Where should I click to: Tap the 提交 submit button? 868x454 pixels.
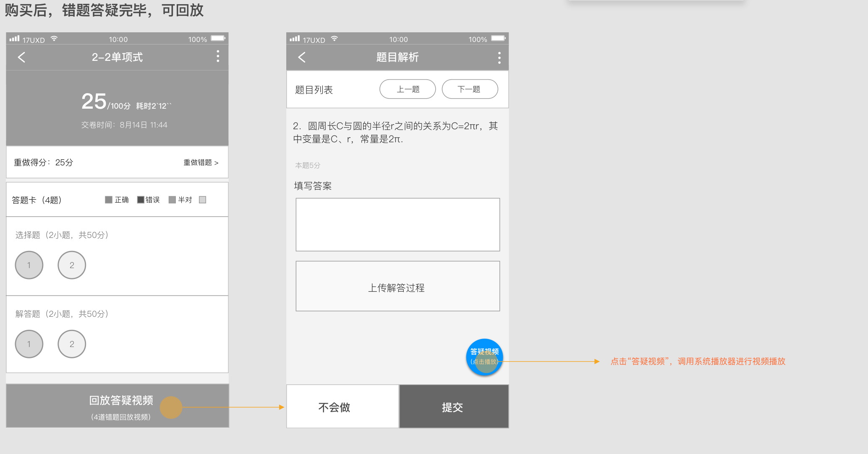pos(453,406)
